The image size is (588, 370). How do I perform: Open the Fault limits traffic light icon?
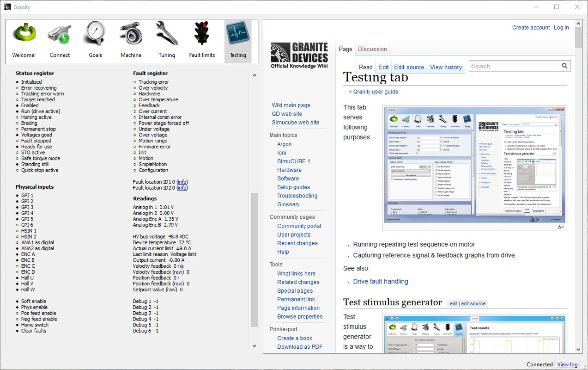pyautogui.click(x=202, y=33)
